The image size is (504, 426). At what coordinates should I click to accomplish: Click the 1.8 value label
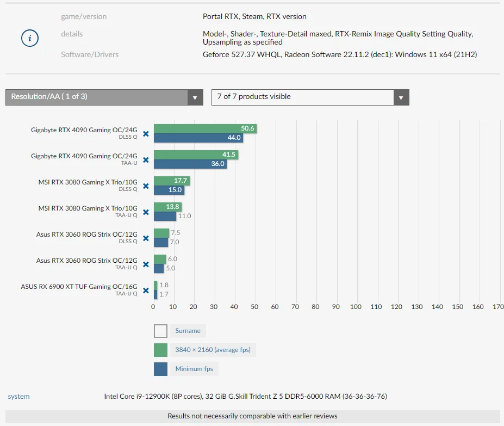[164, 285]
